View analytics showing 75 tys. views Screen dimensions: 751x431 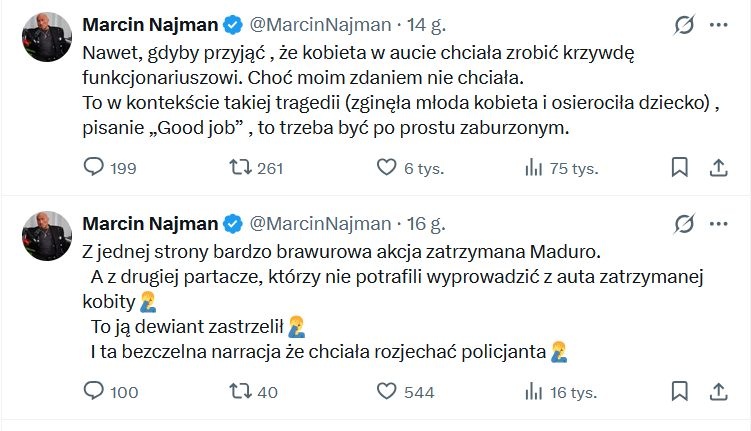534,167
